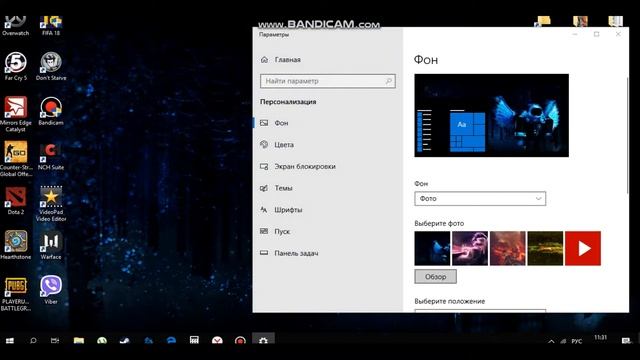
Task: Click the 11:31 taskbar clock
Action: (600, 338)
